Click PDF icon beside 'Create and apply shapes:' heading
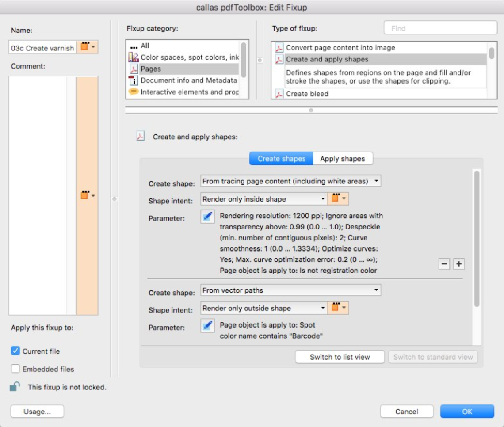This screenshot has height=427, width=504. point(141,136)
